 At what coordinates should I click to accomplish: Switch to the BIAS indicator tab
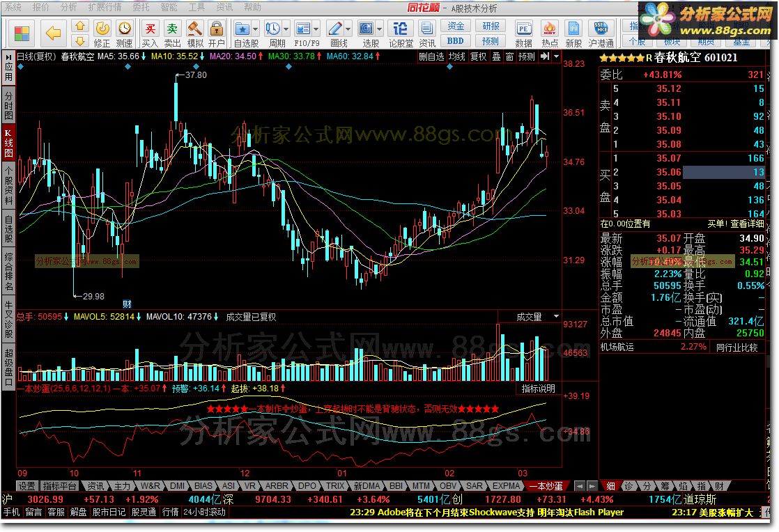tap(203, 486)
